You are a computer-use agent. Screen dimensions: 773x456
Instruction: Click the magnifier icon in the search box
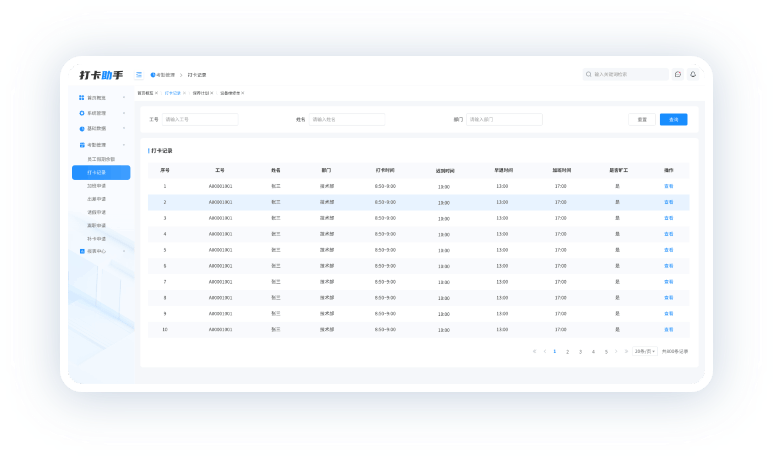click(589, 74)
